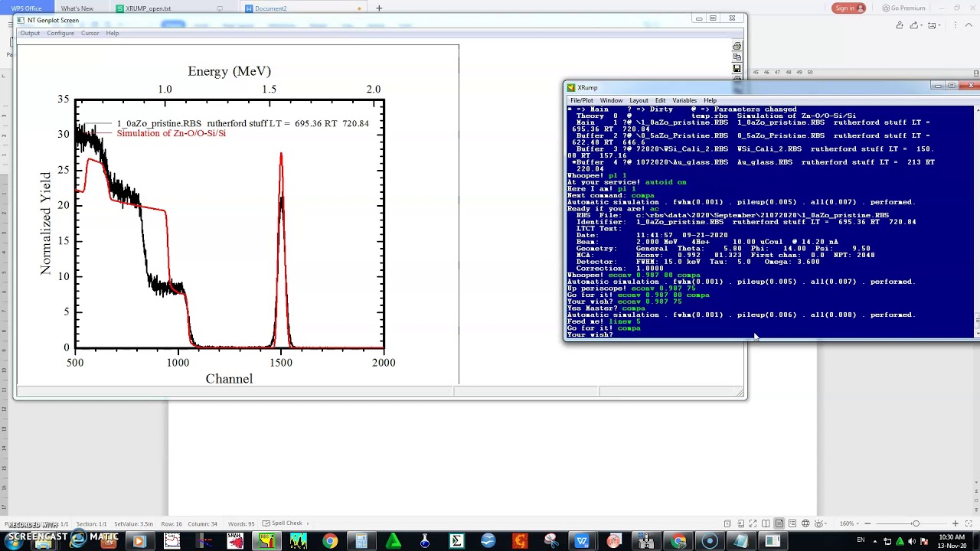The width and height of the screenshot is (980, 551).
Task: Click the copy icon in Genplot side toolbar
Action: click(737, 57)
